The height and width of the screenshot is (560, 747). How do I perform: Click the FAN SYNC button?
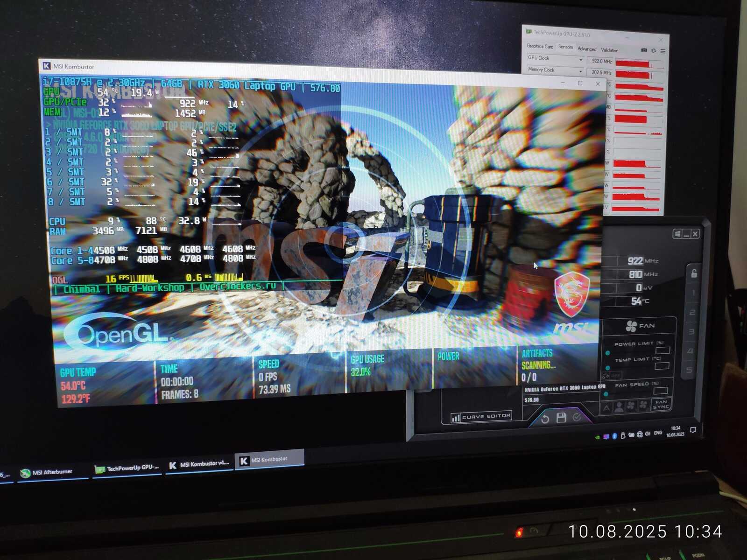tap(661, 404)
